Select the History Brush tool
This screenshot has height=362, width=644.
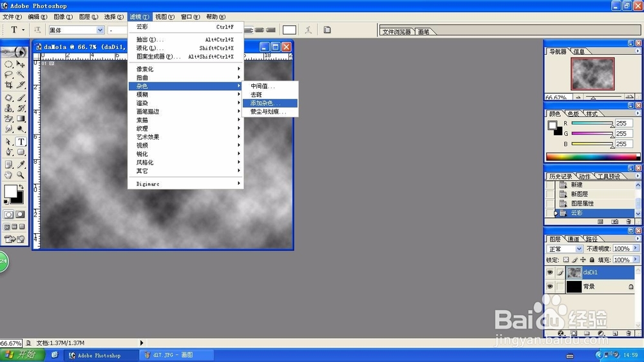tap(21, 108)
